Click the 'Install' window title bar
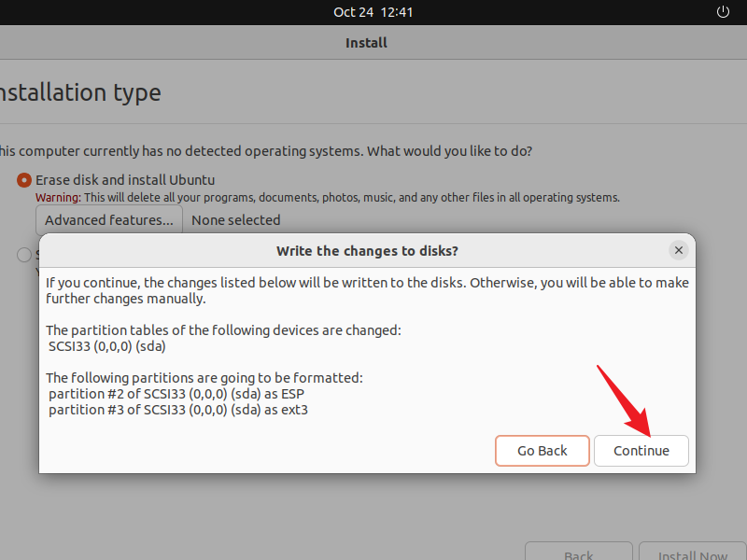747x560 pixels. click(366, 42)
